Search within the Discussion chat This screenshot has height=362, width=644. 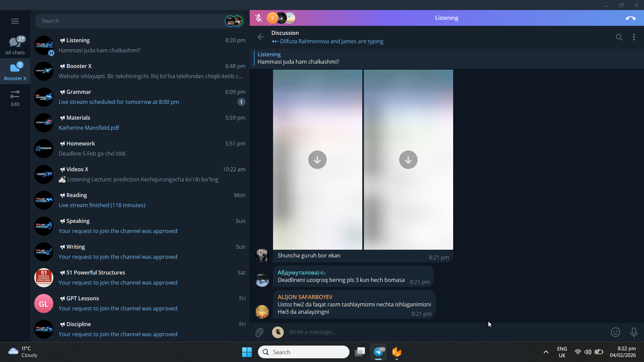(x=619, y=37)
